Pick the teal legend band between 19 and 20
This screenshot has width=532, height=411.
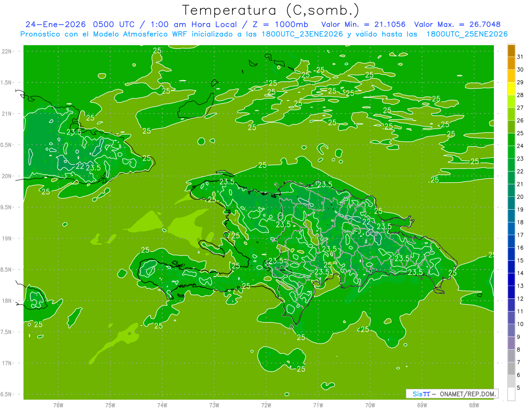click(511, 203)
